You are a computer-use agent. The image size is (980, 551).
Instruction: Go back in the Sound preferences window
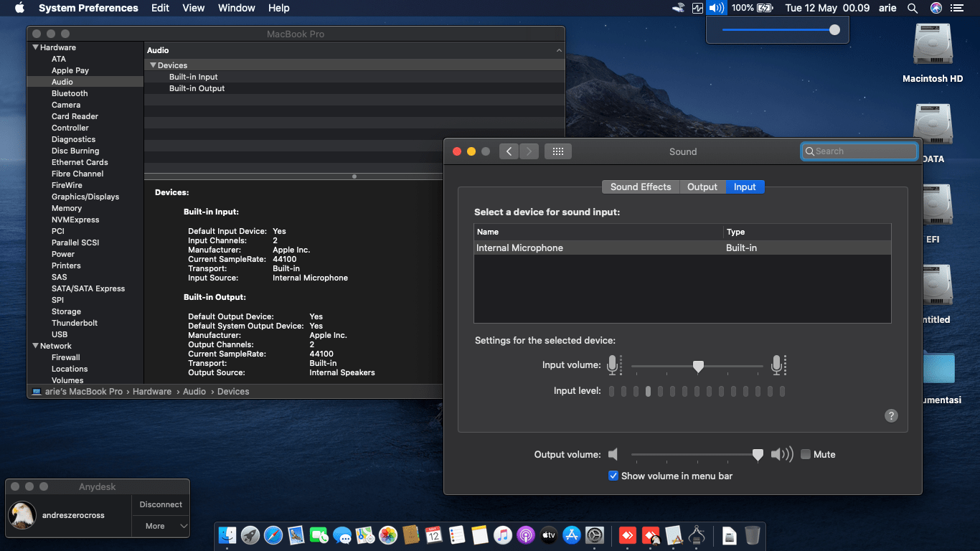[509, 151]
